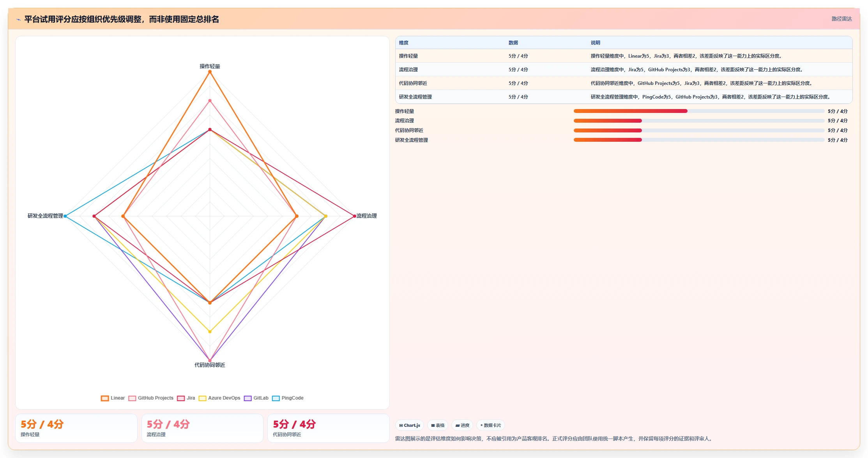Select the 研发全流程管理 table row name
The image size is (868, 458).
[415, 97]
